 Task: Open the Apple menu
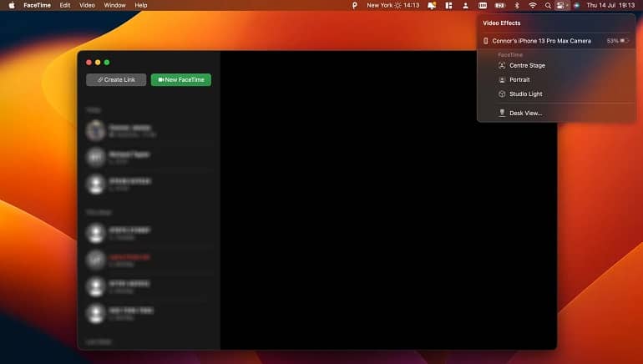point(12,5)
